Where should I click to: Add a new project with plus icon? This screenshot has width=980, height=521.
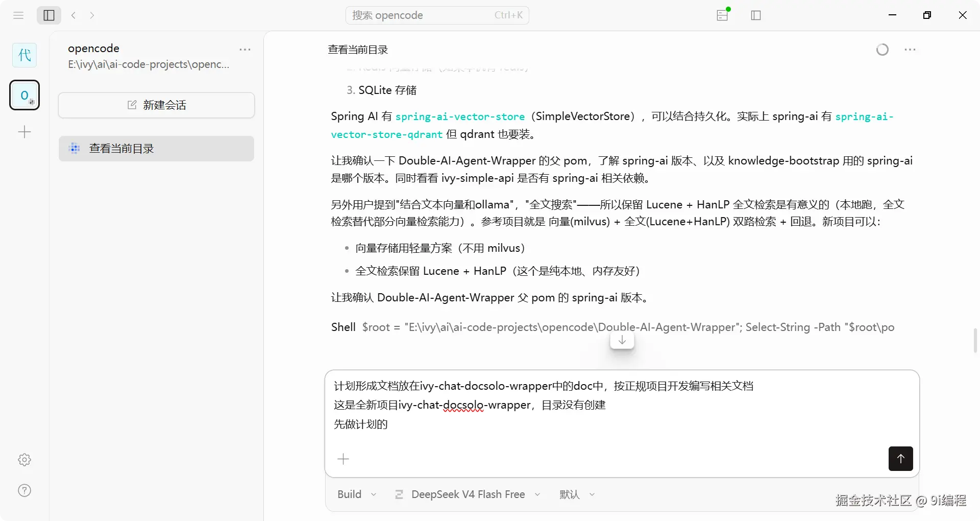tap(24, 132)
